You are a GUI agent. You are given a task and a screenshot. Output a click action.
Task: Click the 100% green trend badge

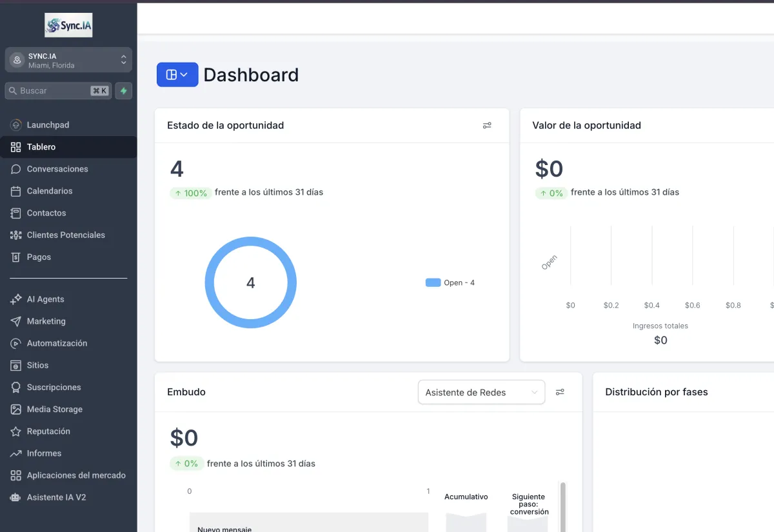(x=191, y=193)
